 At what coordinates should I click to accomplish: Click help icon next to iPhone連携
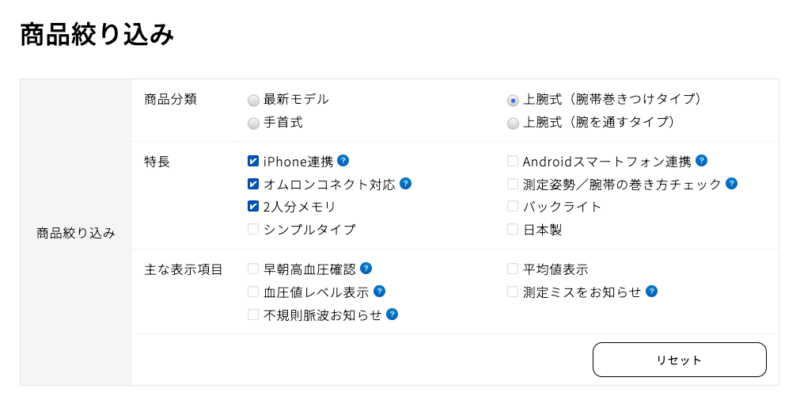343,160
